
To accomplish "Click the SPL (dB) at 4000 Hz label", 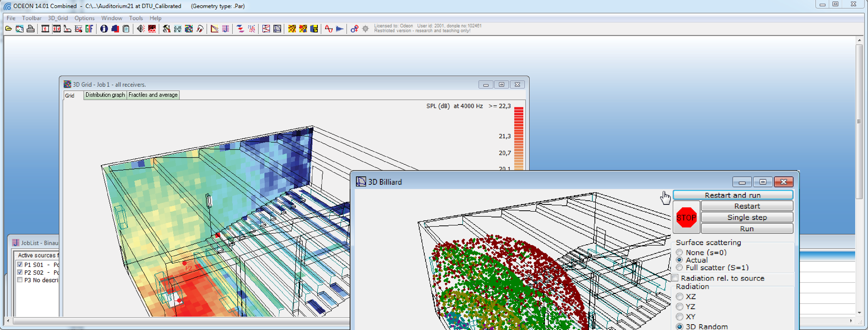I will (455, 106).
